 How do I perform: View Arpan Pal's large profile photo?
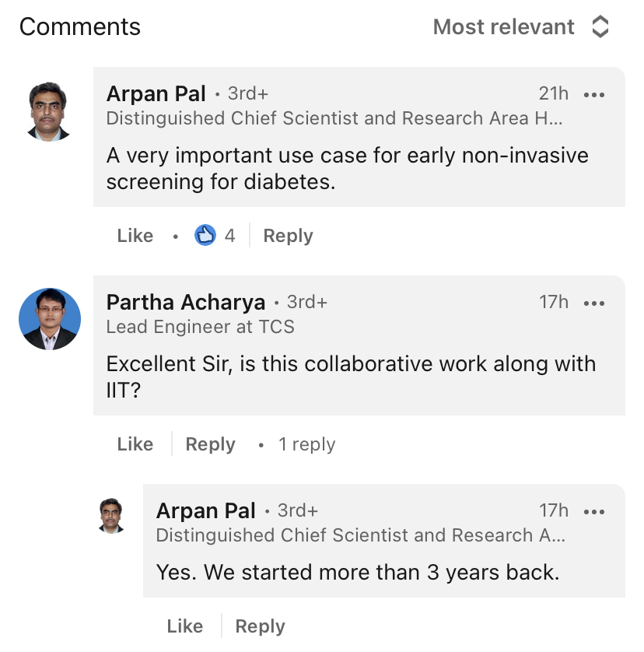click(49, 111)
